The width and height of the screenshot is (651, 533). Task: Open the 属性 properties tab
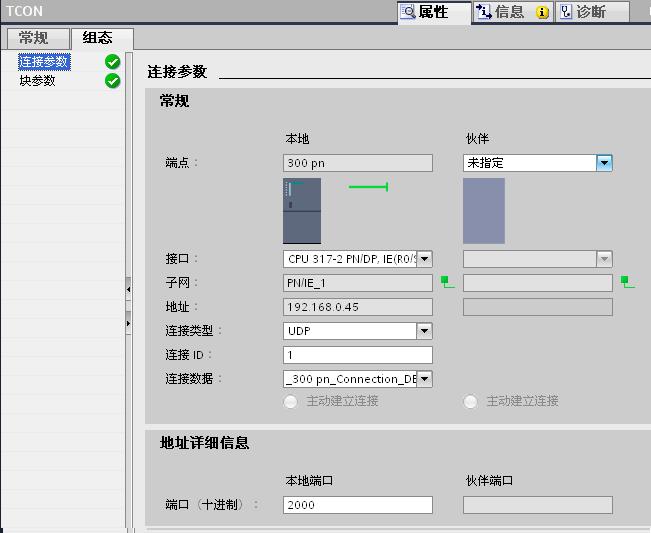coord(434,12)
